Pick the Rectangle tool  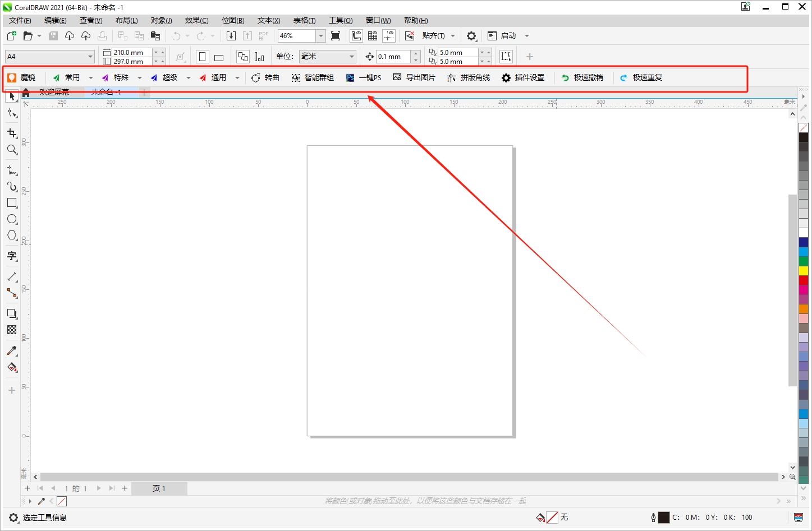12,203
